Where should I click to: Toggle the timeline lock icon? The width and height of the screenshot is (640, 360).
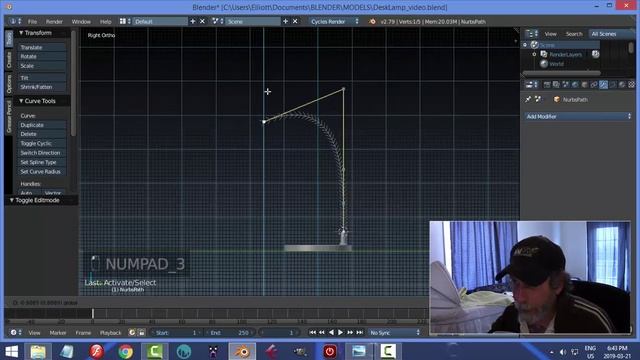(x=141, y=332)
